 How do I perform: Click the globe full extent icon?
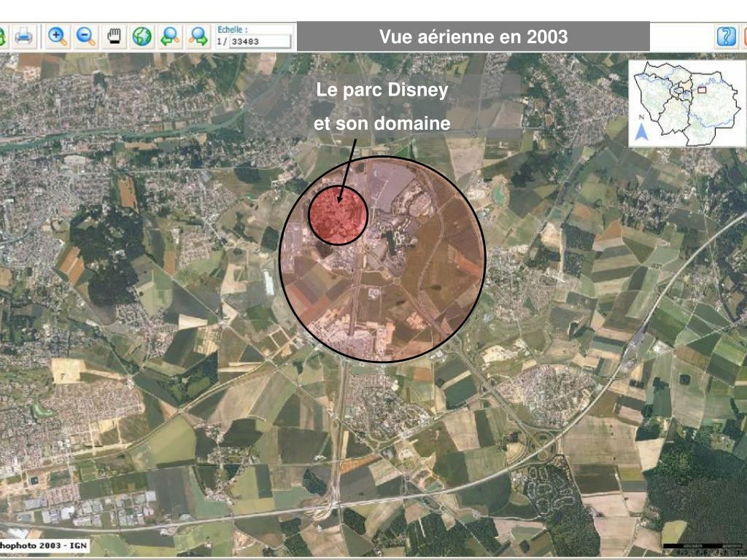coord(142,36)
